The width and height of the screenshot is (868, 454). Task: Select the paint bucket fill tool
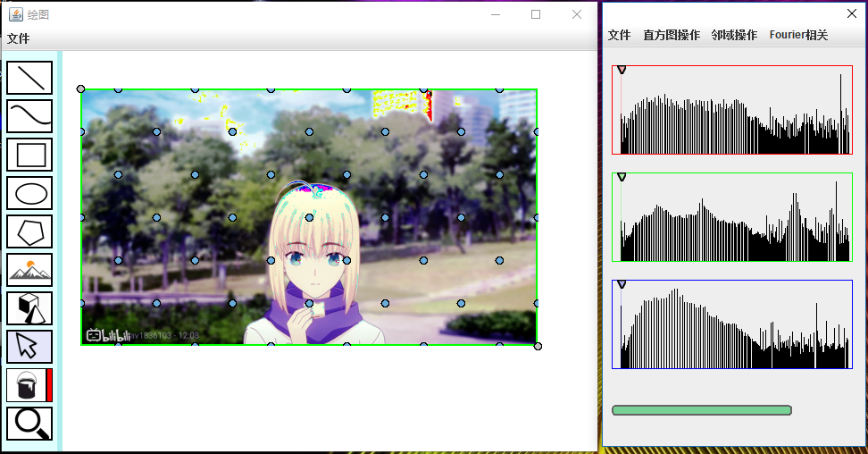coord(26,385)
